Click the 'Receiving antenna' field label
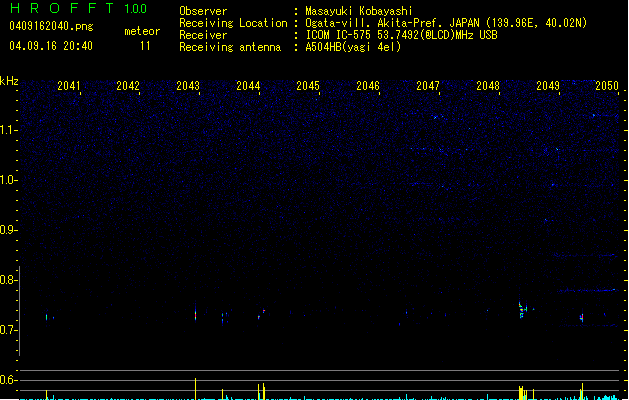 click(230, 47)
